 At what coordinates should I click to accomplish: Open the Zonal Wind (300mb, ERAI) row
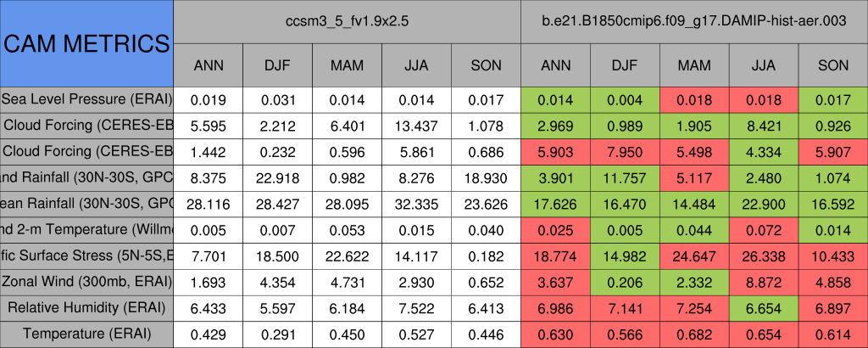(86, 282)
